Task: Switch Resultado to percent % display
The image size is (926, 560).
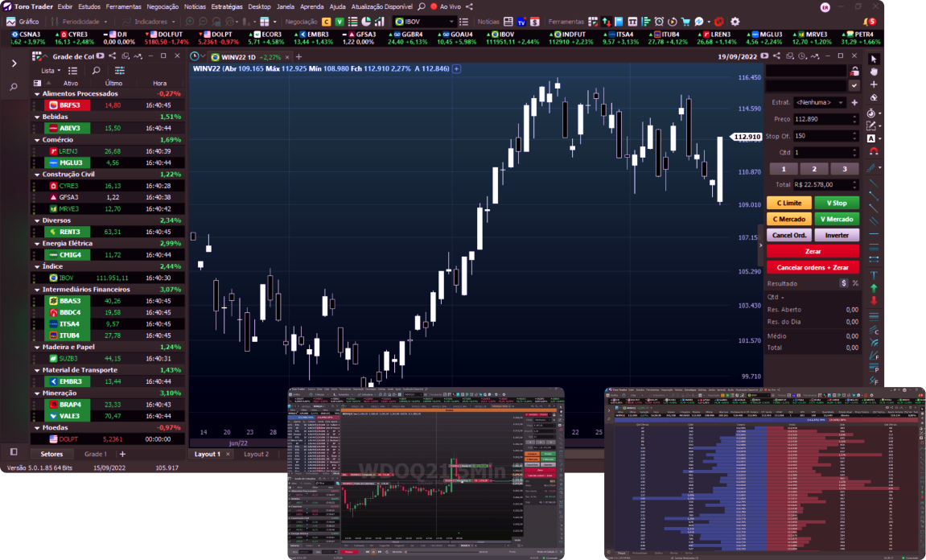Action: 854,283
